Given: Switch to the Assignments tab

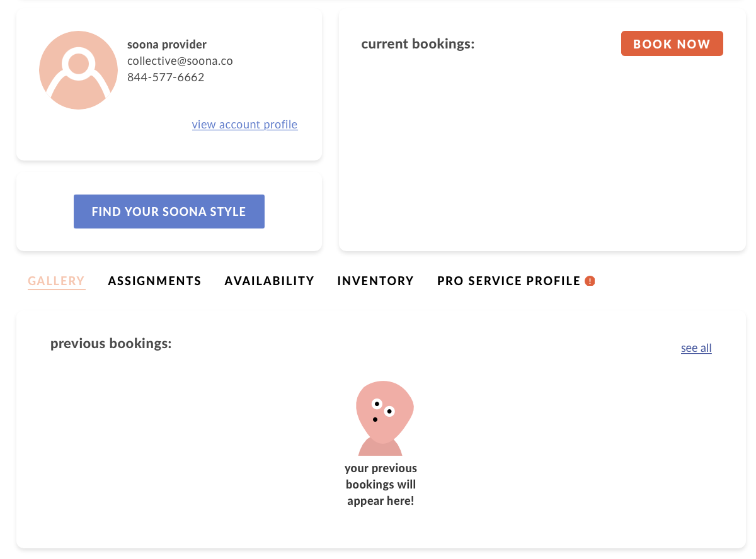Looking at the screenshot, I should click(x=154, y=281).
